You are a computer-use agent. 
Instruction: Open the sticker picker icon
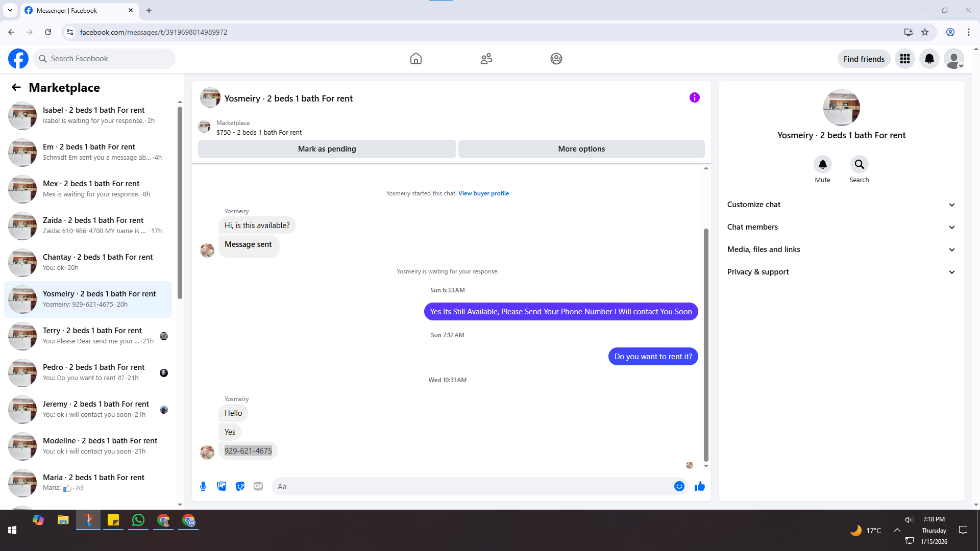click(x=240, y=486)
